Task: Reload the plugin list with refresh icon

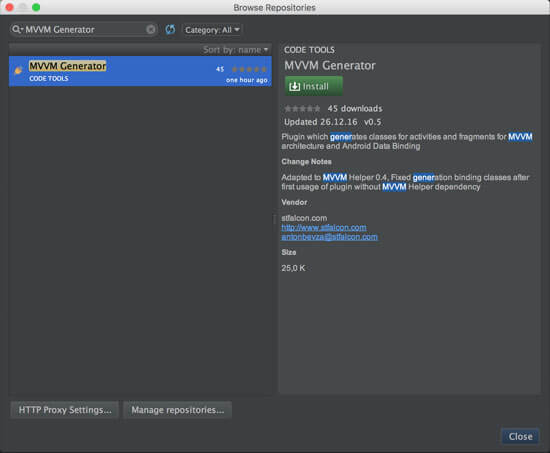Action: [170, 29]
